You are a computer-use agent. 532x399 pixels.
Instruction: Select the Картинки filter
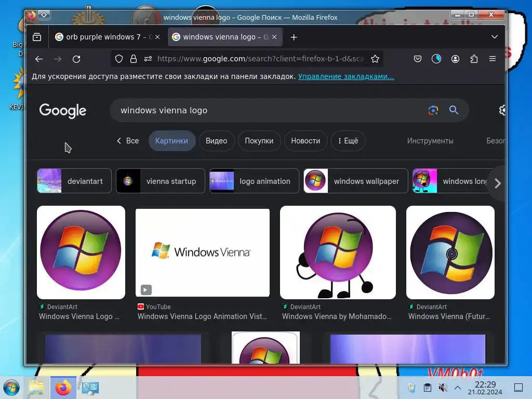point(171,141)
